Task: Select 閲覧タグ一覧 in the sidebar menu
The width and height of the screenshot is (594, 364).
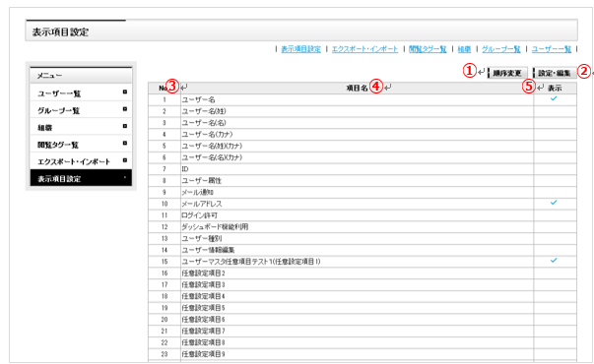Action: tap(81, 145)
